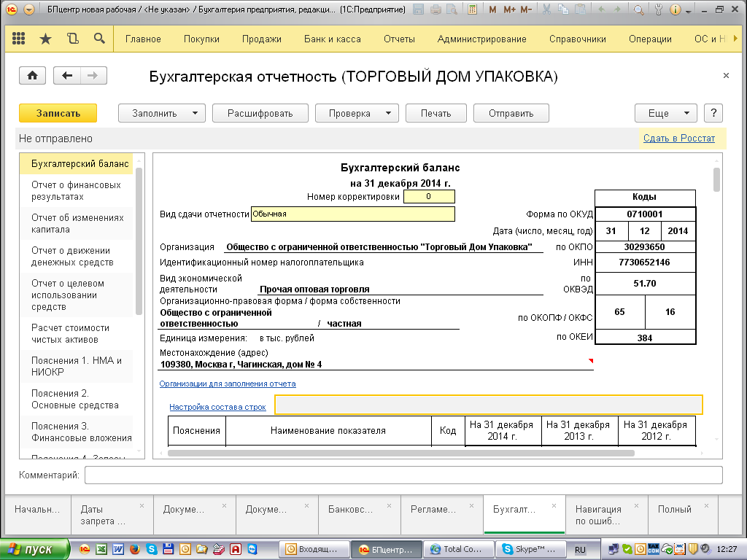747x560 pixels.
Task: Open the history icon next to the star
Action: [72, 39]
